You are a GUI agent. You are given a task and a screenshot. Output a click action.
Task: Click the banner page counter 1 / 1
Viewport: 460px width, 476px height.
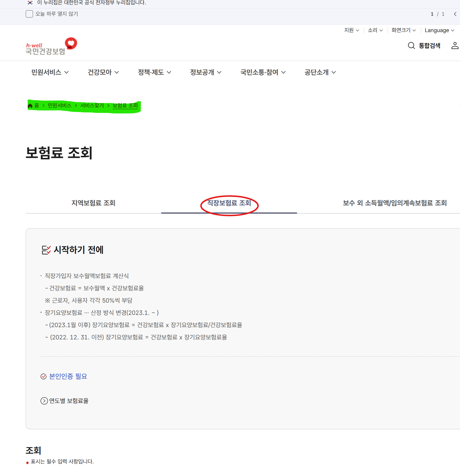tap(438, 14)
